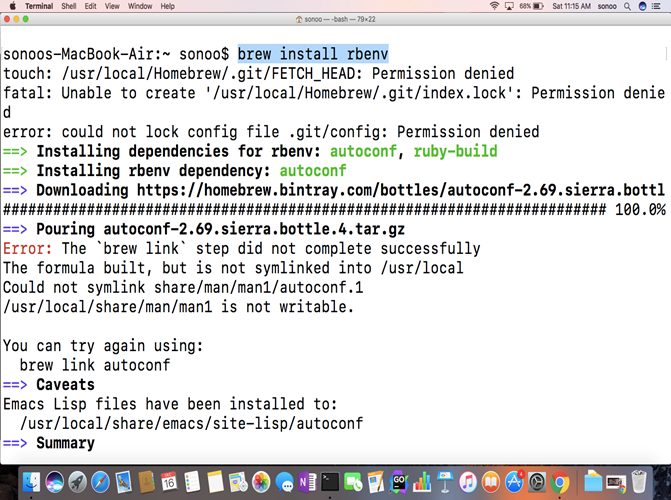Open Finder from the Dock
The width and height of the screenshot is (671, 500).
pos(32,482)
